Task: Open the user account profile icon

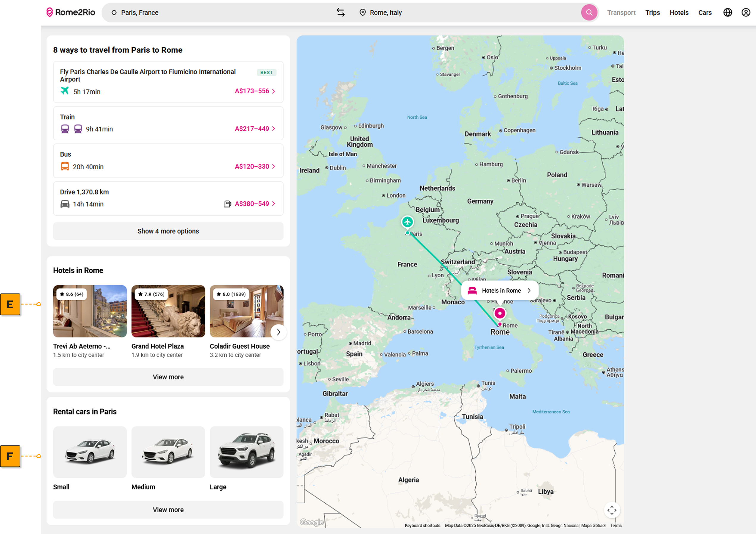Action: click(x=746, y=12)
